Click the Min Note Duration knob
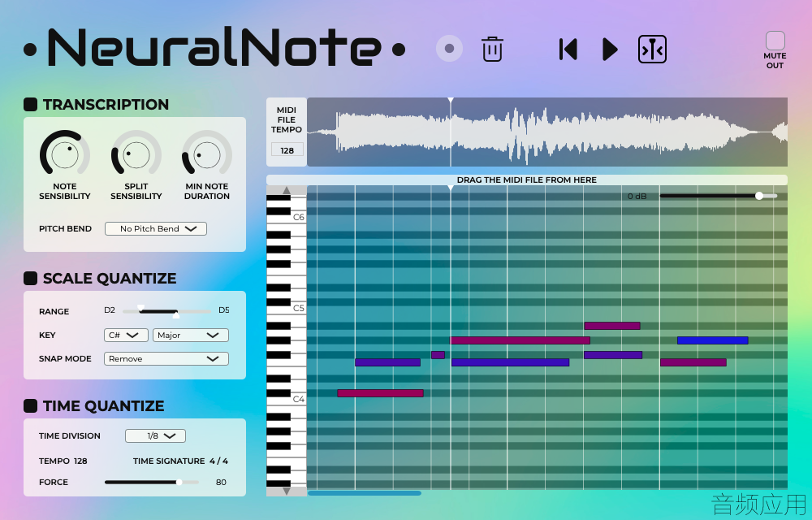The image size is (812, 520). pyautogui.click(x=206, y=154)
